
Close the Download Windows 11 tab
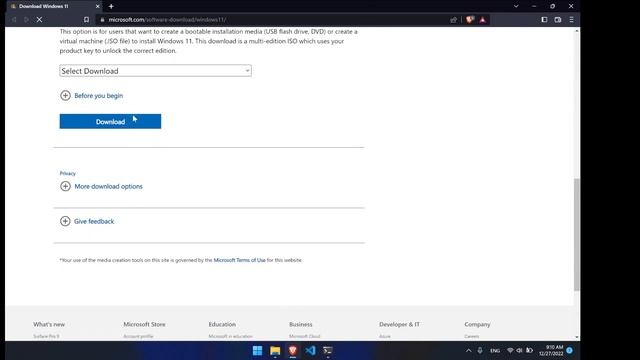pyautogui.click(x=98, y=6)
